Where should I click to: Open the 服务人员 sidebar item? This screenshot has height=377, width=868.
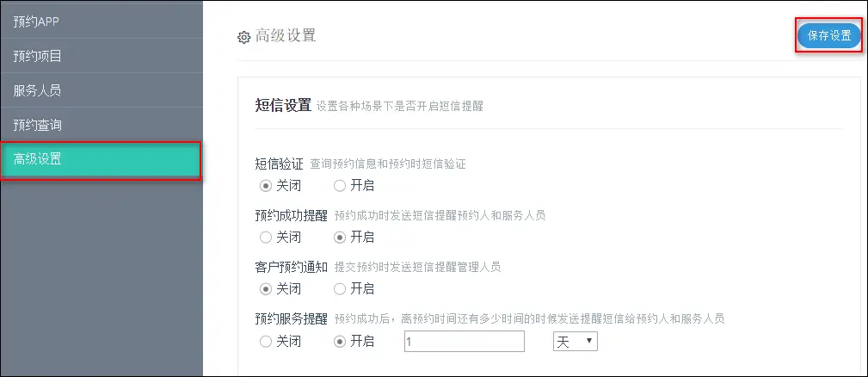click(x=37, y=90)
